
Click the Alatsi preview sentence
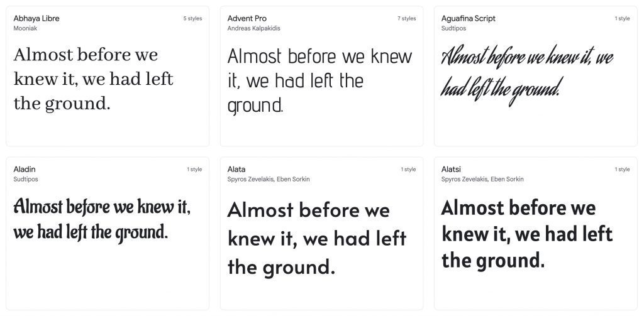527,233
